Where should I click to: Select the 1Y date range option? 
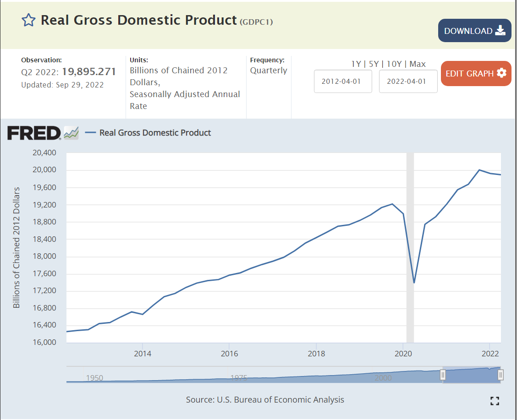click(356, 64)
